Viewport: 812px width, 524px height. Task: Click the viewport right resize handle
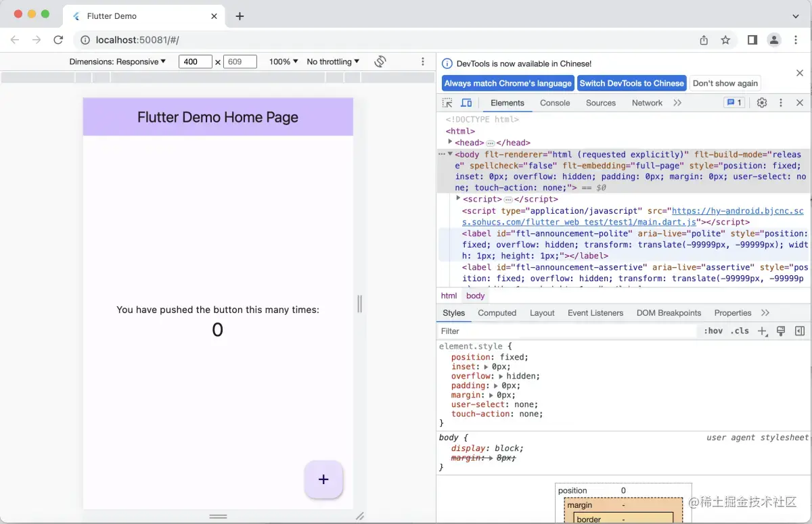359,304
